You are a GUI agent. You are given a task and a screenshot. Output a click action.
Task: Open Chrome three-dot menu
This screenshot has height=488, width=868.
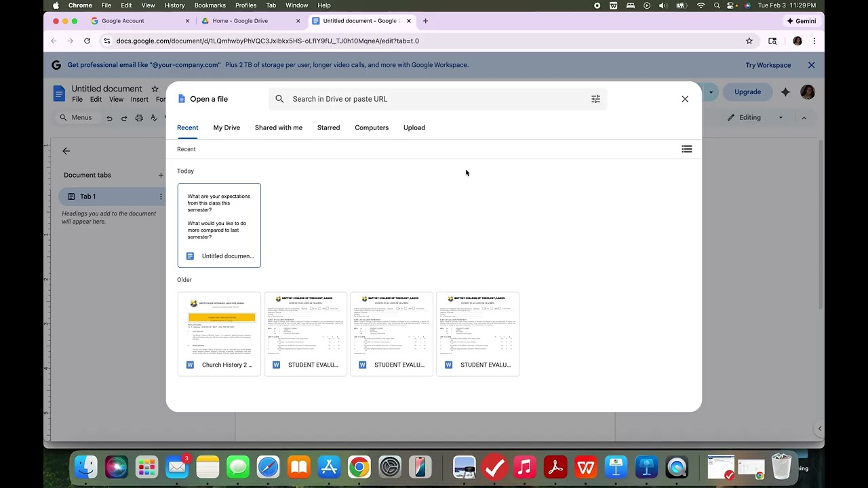tap(814, 41)
